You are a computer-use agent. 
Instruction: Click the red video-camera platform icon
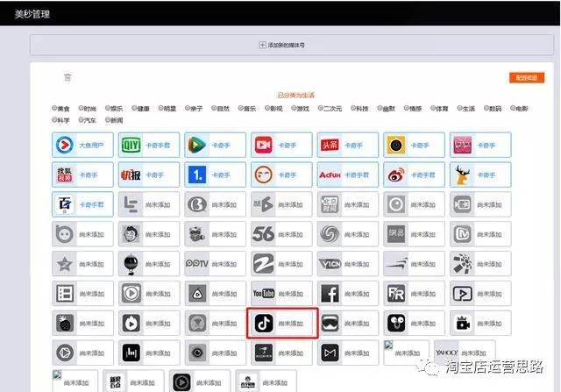point(263,145)
